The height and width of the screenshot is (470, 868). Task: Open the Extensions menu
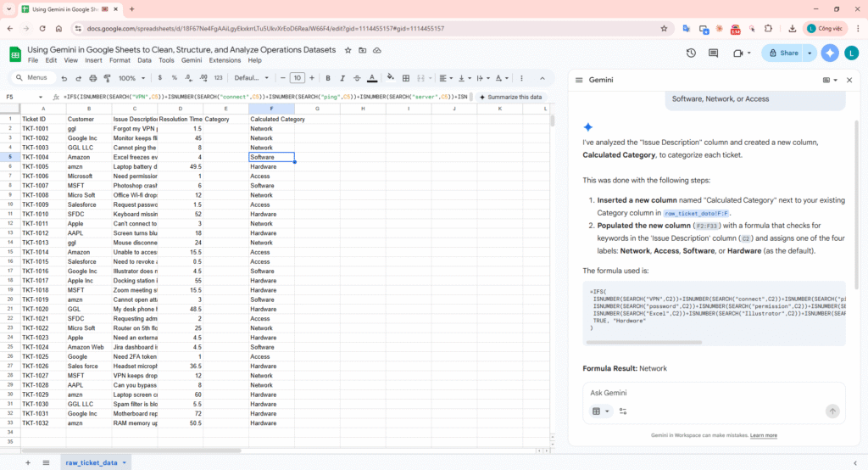pyautogui.click(x=224, y=60)
